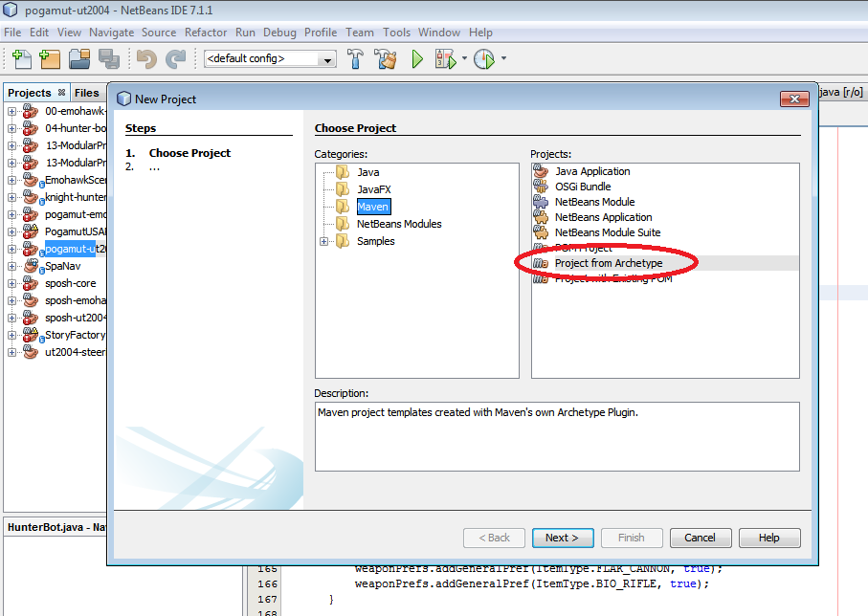Click the Build Project hammer icon
This screenshot has width=868, height=616.
tap(355, 58)
